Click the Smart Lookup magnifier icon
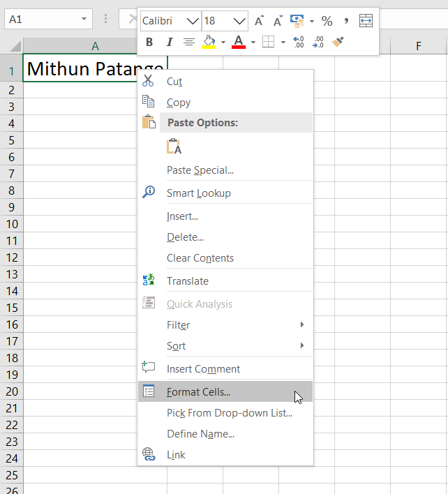This screenshot has width=448, height=494. [149, 192]
